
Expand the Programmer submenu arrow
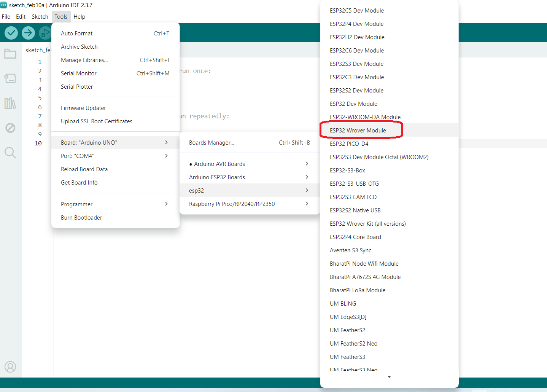click(166, 204)
